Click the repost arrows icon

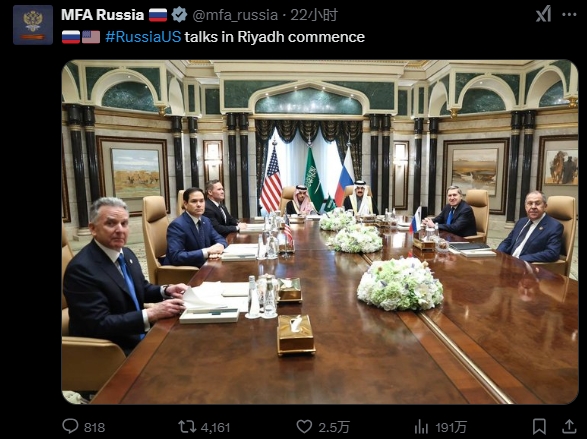187,426
